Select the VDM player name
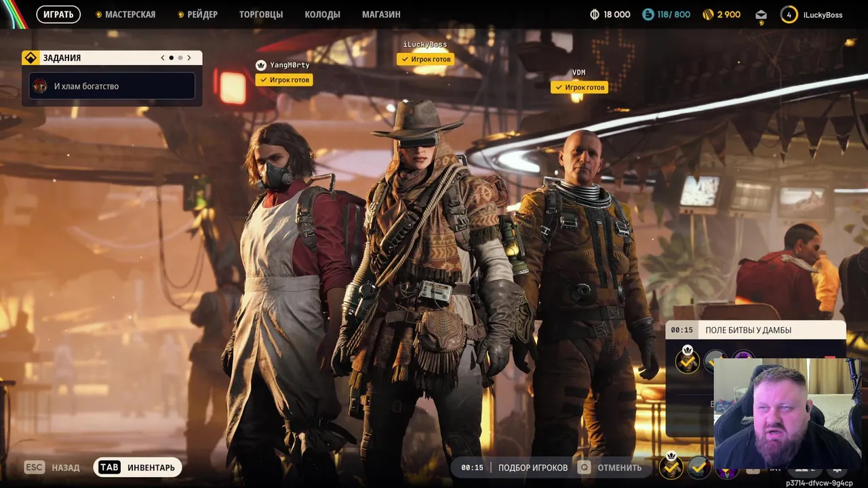The width and height of the screenshot is (868, 488). pos(578,73)
